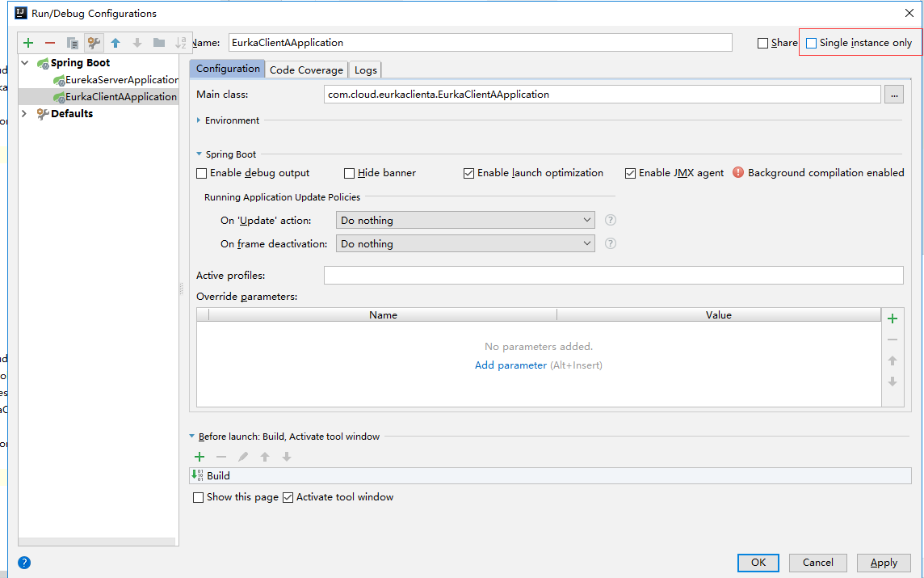Sort configurations using the sort icon
This screenshot has height=578, width=924.
pyautogui.click(x=181, y=42)
